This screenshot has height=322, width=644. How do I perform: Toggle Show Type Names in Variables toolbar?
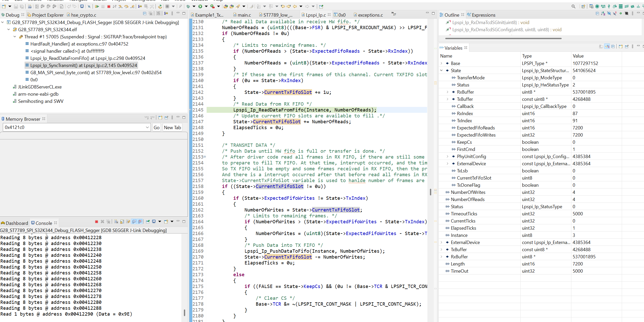point(601,47)
